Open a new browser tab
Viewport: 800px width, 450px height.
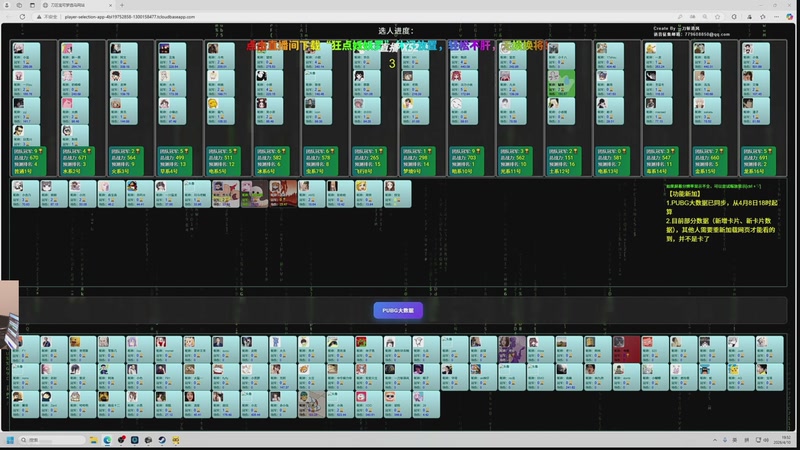coord(122,5)
